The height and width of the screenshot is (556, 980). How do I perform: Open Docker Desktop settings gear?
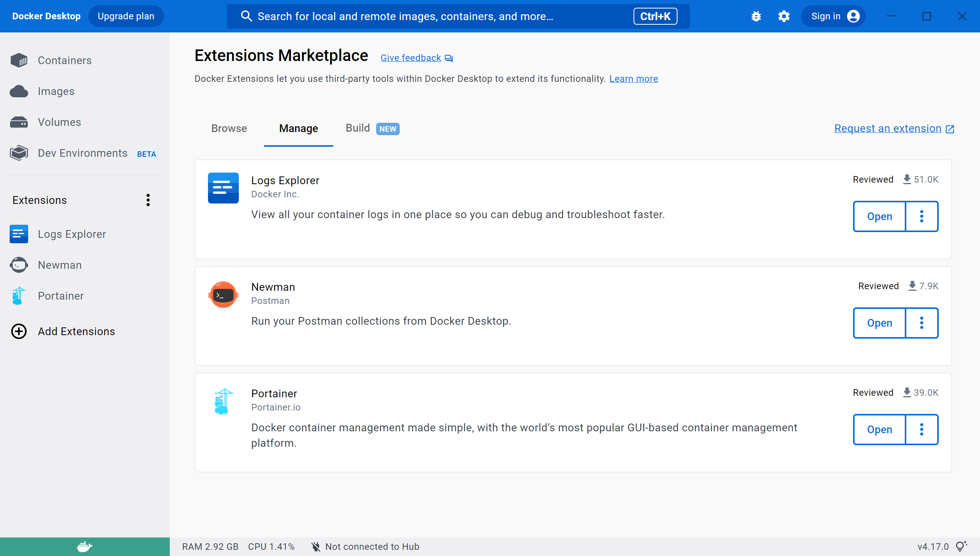(x=784, y=16)
